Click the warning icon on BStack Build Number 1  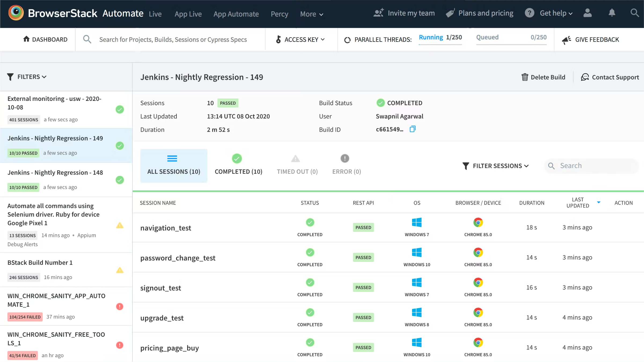click(x=120, y=270)
